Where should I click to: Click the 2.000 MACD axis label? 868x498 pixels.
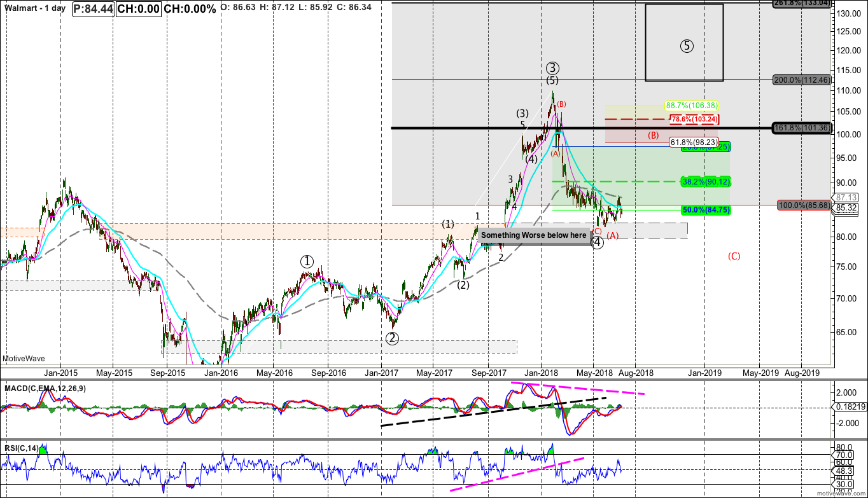click(x=846, y=392)
